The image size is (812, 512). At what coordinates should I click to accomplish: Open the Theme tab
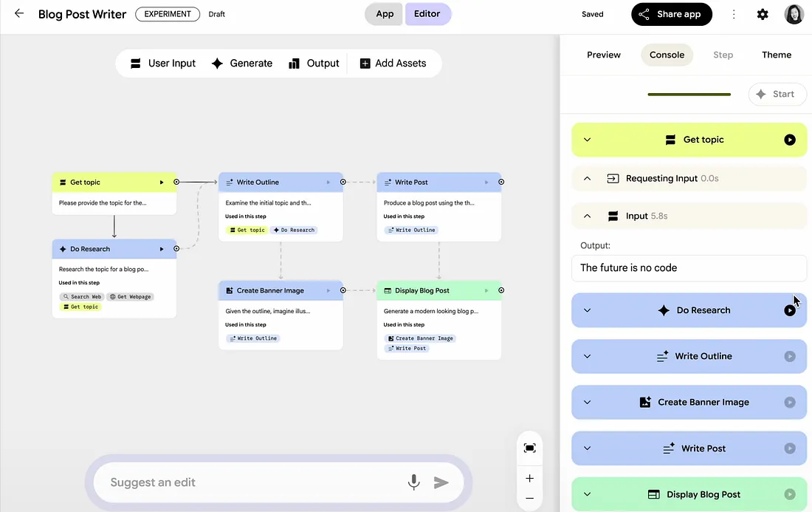tap(777, 55)
